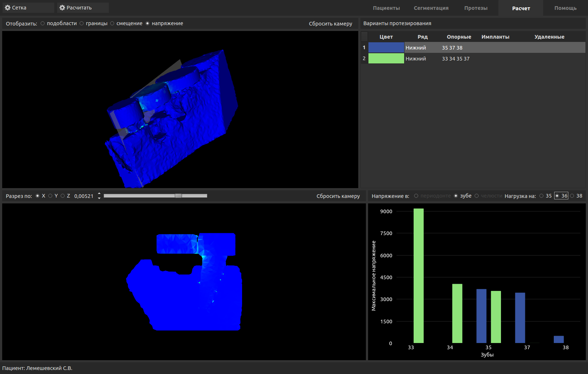Reset camera in the cross-section view
Image resolution: width=588 pixels, height=374 pixels.
tap(338, 196)
